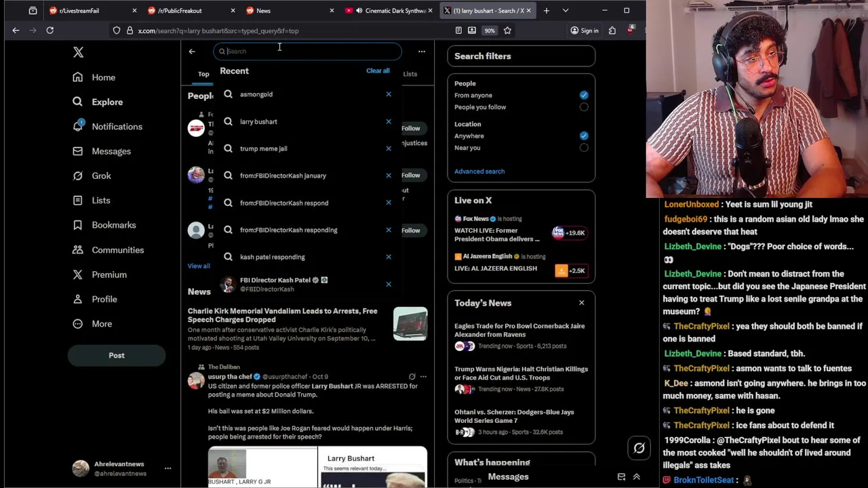Switch to r/PublicFreakout browser tab
The height and width of the screenshot is (488, 868).
tap(190, 10)
